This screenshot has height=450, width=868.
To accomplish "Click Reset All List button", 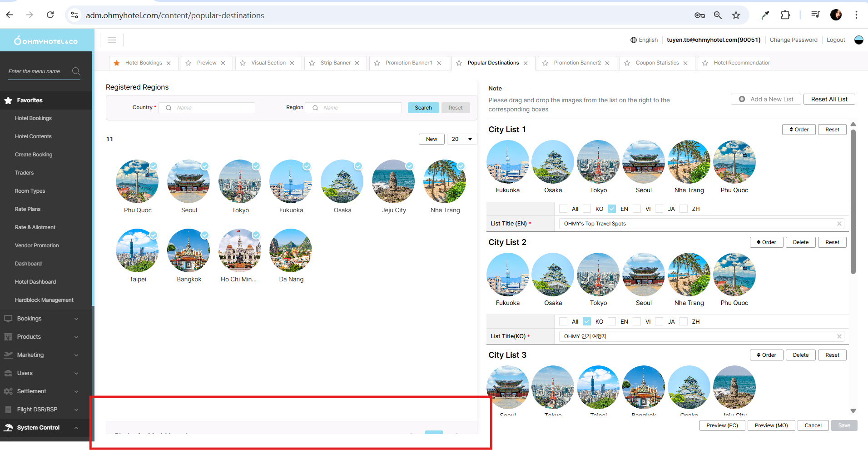I will (829, 99).
